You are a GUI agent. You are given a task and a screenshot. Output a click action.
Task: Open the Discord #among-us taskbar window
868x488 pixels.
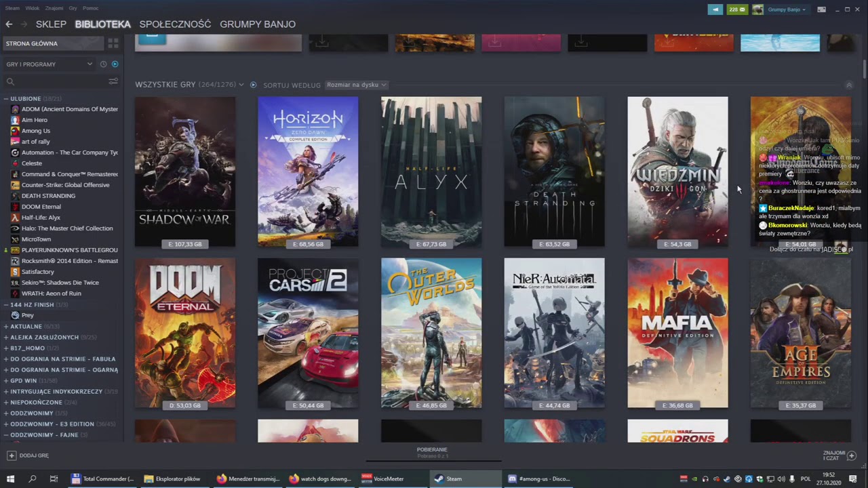click(539, 479)
